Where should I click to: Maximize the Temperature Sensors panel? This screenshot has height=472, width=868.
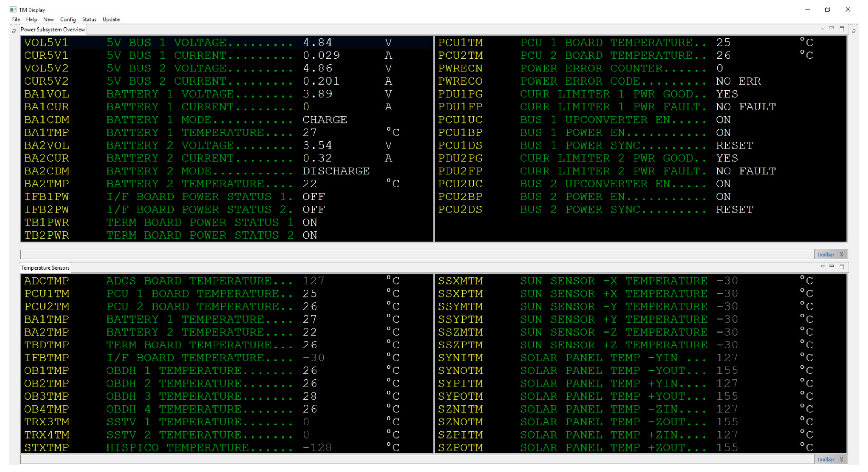pyautogui.click(x=842, y=267)
